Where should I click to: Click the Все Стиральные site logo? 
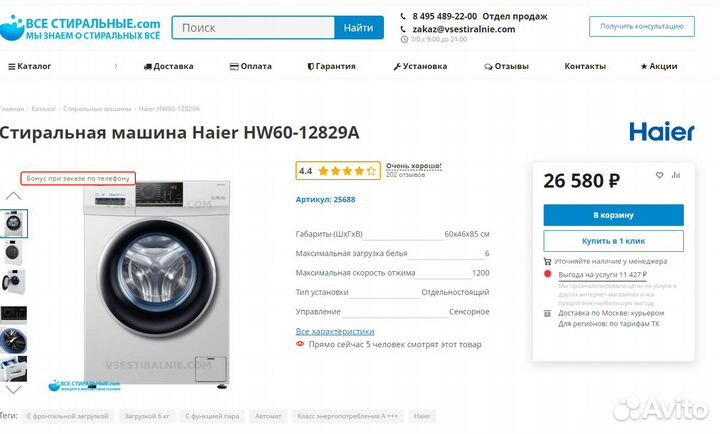(80, 28)
